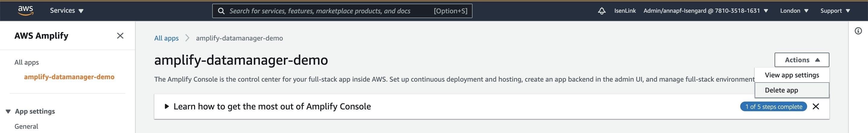Open the Support dropdown menu
The width and height of the screenshot is (868, 133).
click(x=835, y=11)
